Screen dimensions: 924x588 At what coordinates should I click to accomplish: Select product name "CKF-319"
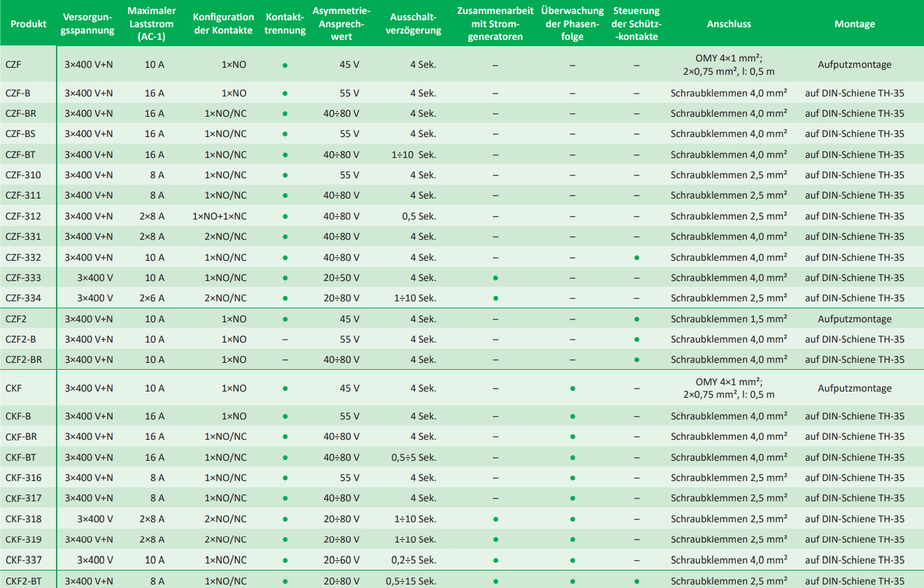23,539
